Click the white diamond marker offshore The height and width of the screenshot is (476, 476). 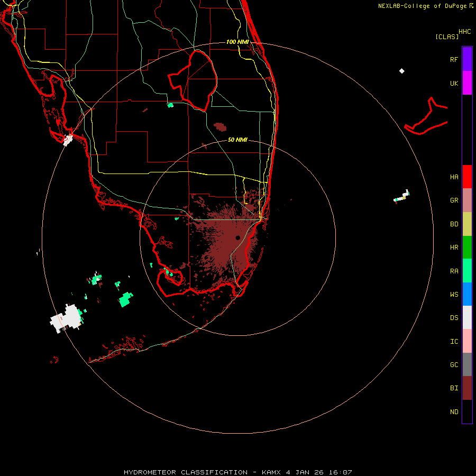tap(401, 71)
